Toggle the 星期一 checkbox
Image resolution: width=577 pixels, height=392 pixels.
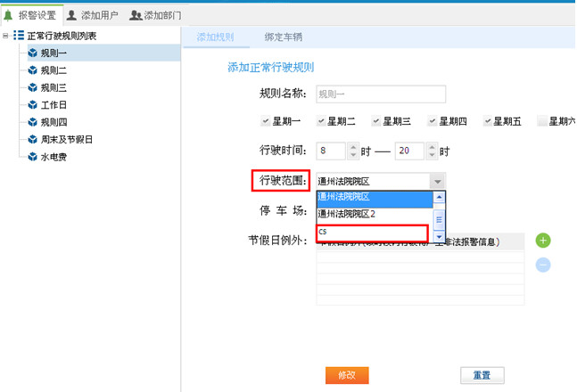coord(265,121)
